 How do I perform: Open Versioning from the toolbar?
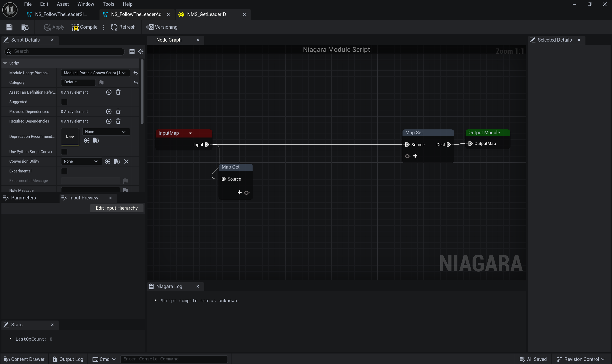click(x=162, y=27)
